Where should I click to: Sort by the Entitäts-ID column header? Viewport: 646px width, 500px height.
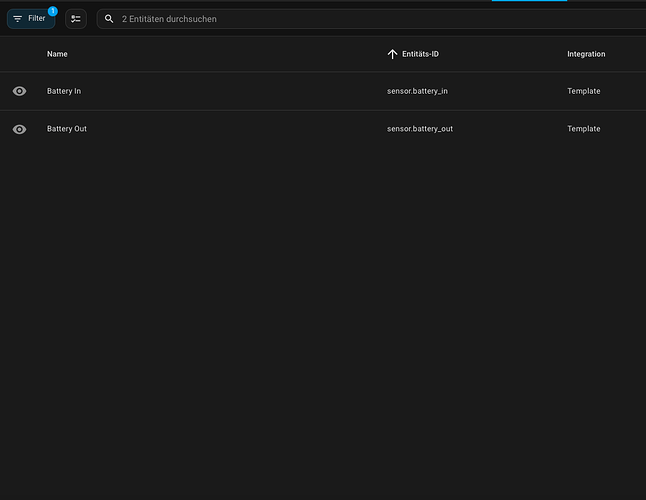(420, 54)
